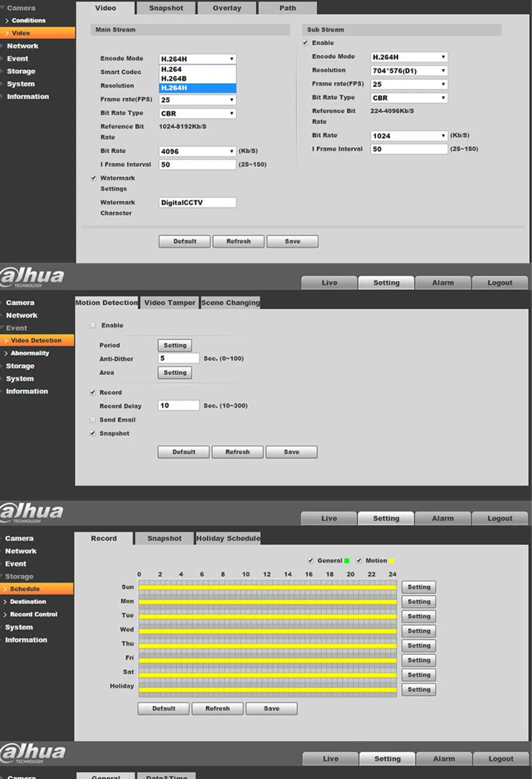The height and width of the screenshot is (779, 532).
Task: Open Sub Stream Encode Mode dropdown
Action: 409,57
